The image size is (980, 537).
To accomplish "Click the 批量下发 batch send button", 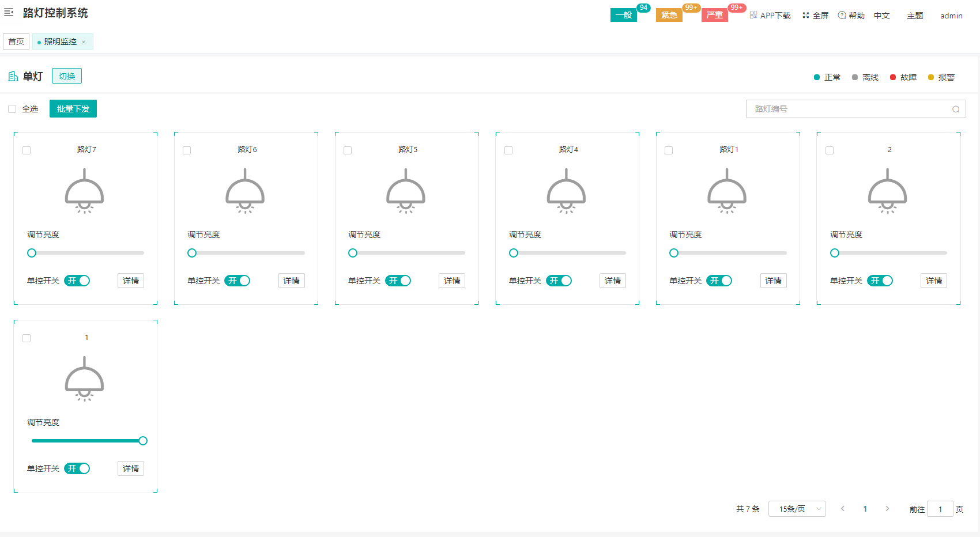I will 73,109.
